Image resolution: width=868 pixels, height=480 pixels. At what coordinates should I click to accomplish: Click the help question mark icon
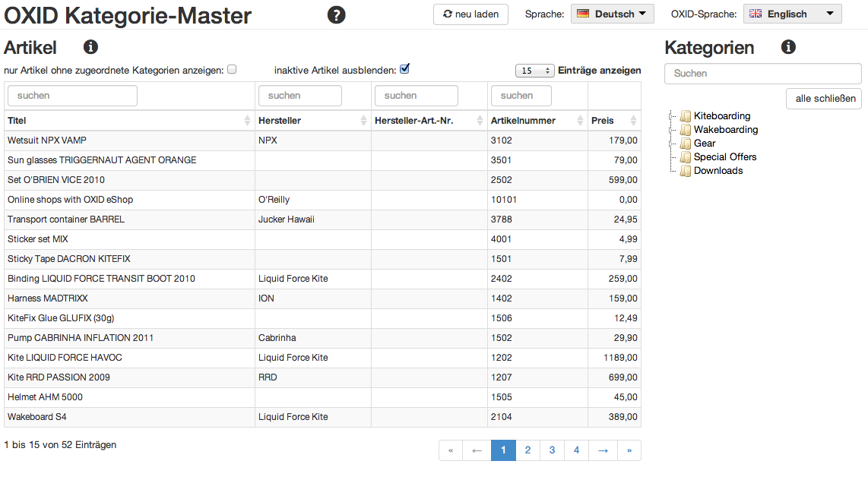pos(336,14)
